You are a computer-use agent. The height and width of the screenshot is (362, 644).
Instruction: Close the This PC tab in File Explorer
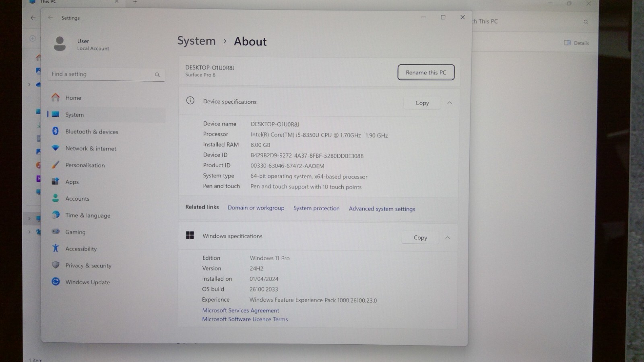[x=116, y=2]
